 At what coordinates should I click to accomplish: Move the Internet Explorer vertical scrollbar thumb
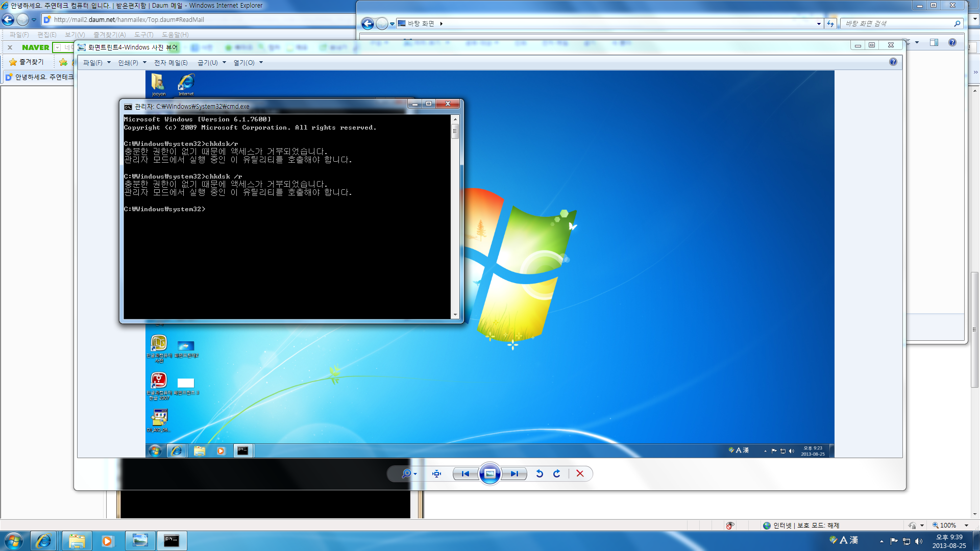pyautogui.click(x=975, y=330)
